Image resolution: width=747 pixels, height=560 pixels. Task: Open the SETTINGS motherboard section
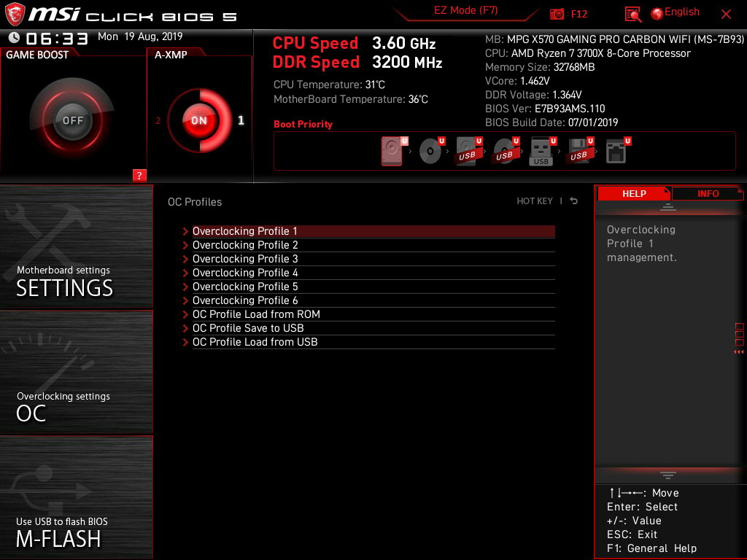pyautogui.click(x=76, y=246)
